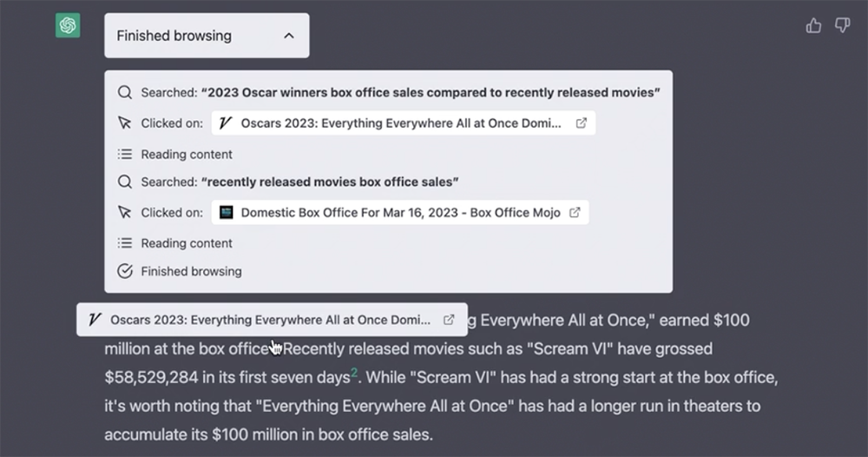
Task: Open the Oscars 2023 Everything Everywhere clicked link
Action: coord(403,123)
